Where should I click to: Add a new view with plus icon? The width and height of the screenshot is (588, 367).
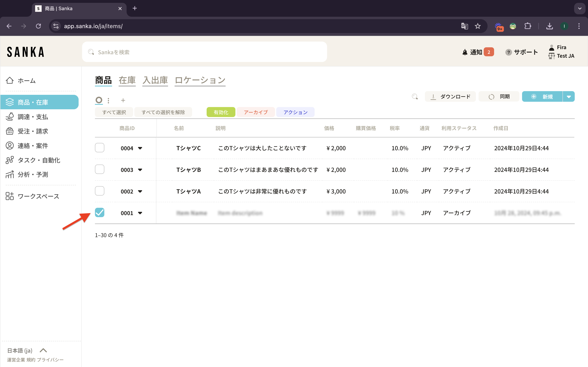coord(123,100)
